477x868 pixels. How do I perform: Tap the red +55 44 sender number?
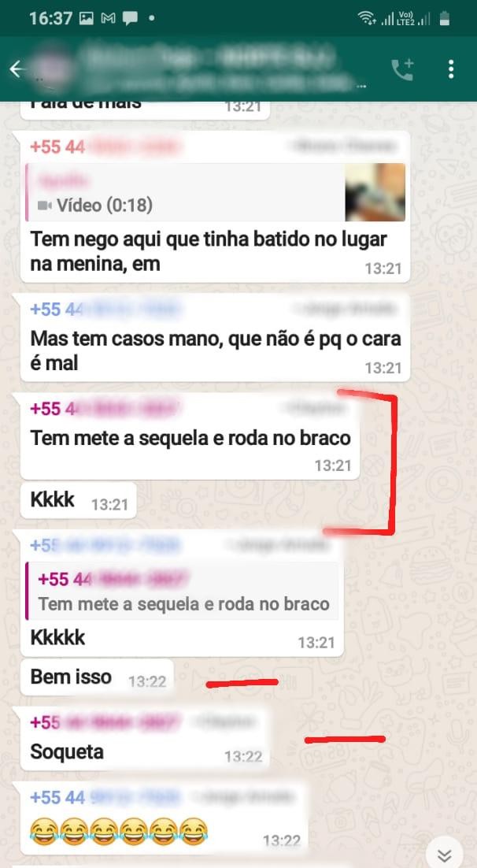pyautogui.click(x=57, y=147)
